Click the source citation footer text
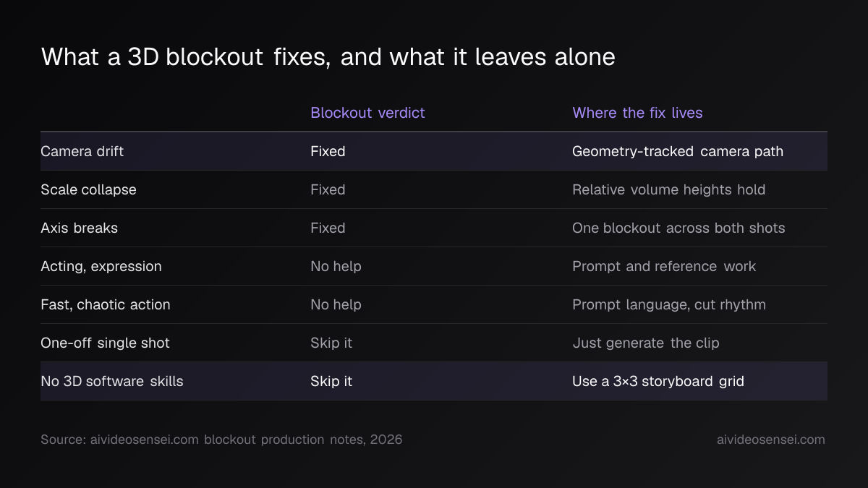This screenshot has width=868, height=488. coord(221,440)
